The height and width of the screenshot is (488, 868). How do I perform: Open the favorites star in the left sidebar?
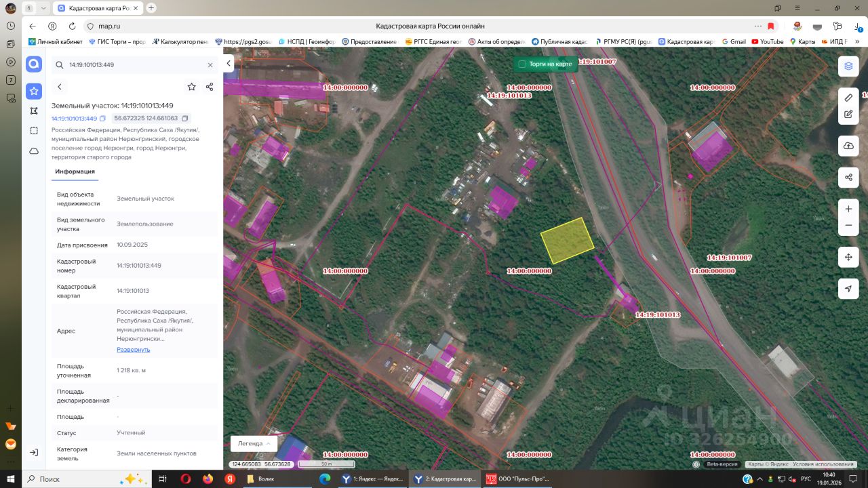coord(34,91)
